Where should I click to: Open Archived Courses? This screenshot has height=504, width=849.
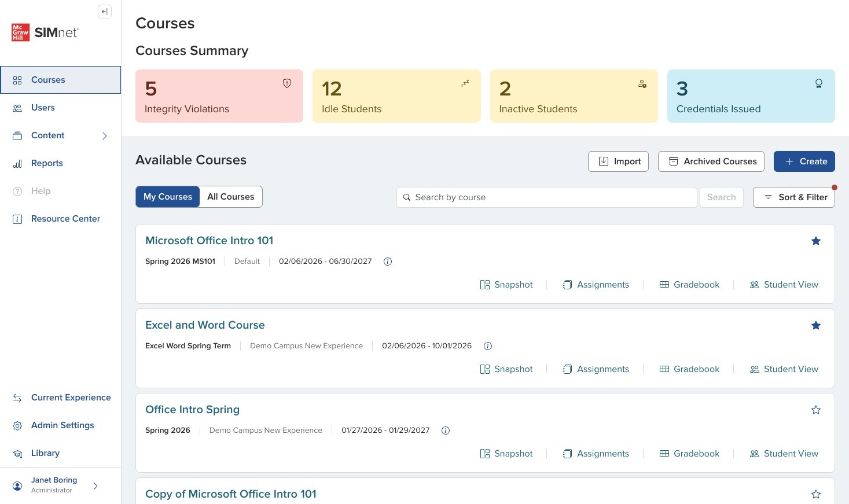coord(711,161)
